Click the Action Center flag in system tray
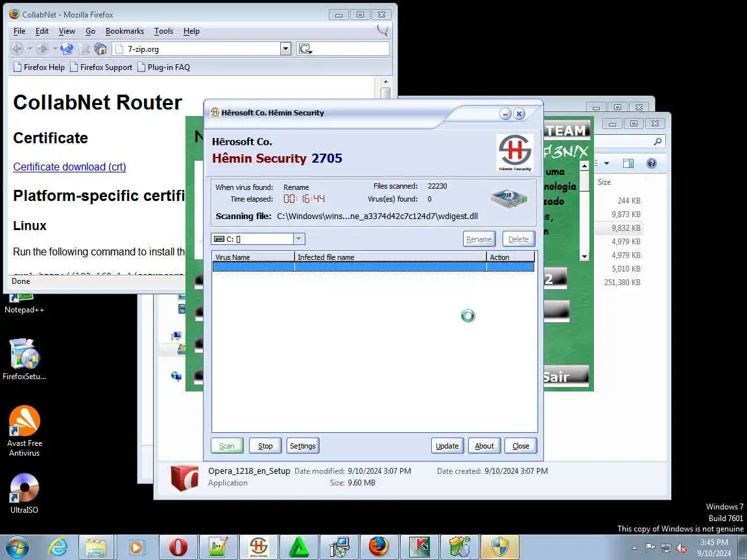The height and width of the screenshot is (560, 747). tap(650, 548)
